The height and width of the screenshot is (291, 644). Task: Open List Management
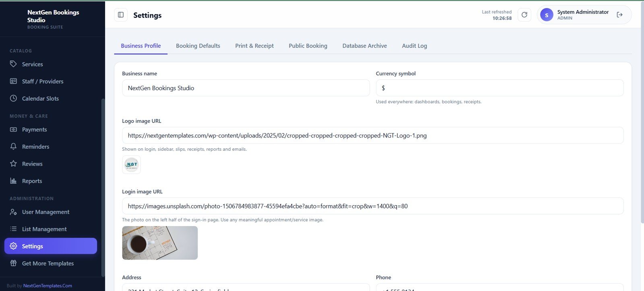tap(51, 229)
